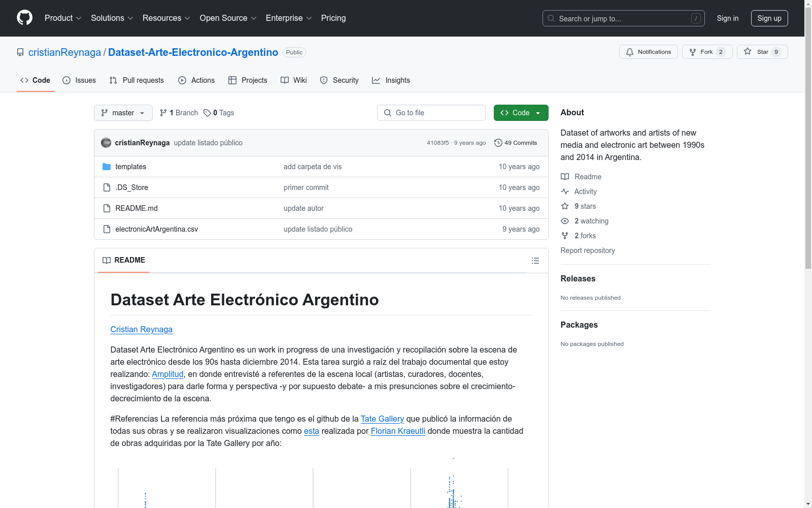Open the 'add carpeta de vis' commit message
This screenshot has width=812, height=508.
(313, 167)
